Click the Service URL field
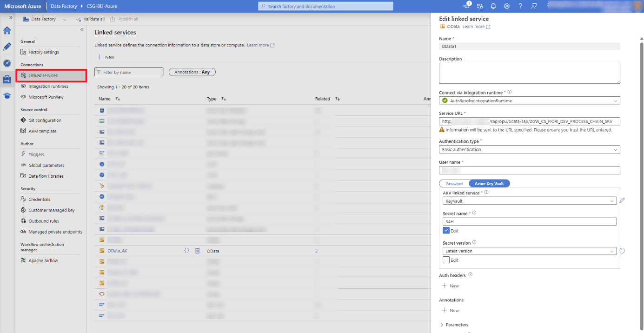This screenshot has height=333, width=644. click(530, 121)
